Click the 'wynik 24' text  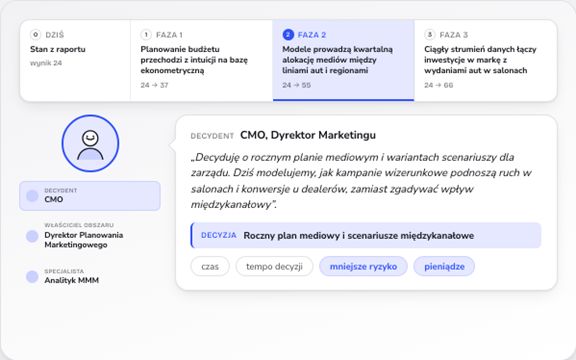46,63
